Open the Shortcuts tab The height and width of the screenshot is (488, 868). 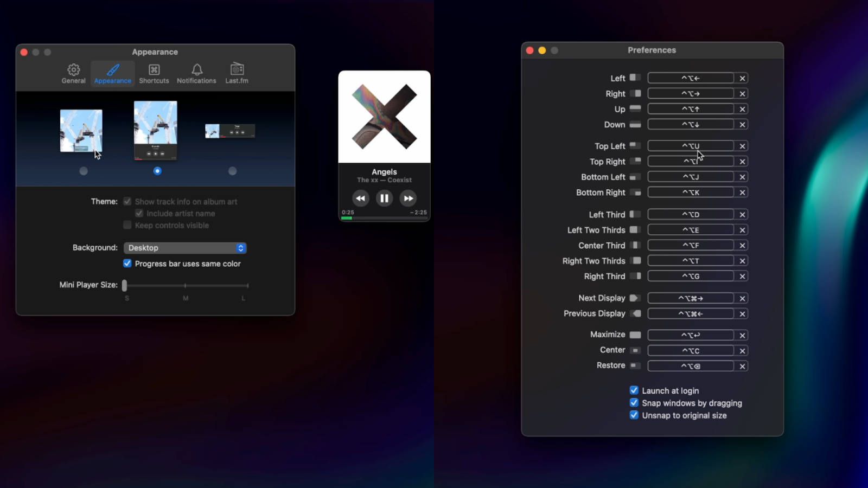point(154,74)
